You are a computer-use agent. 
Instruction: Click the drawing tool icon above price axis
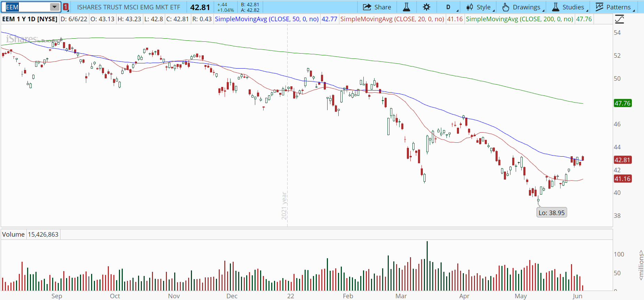(x=619, y=19)
